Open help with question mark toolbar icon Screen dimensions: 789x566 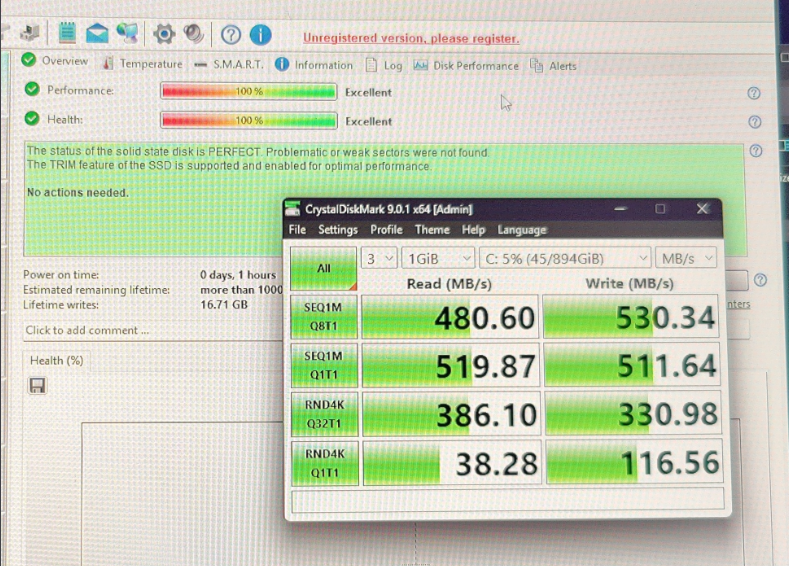coord(231,35)
